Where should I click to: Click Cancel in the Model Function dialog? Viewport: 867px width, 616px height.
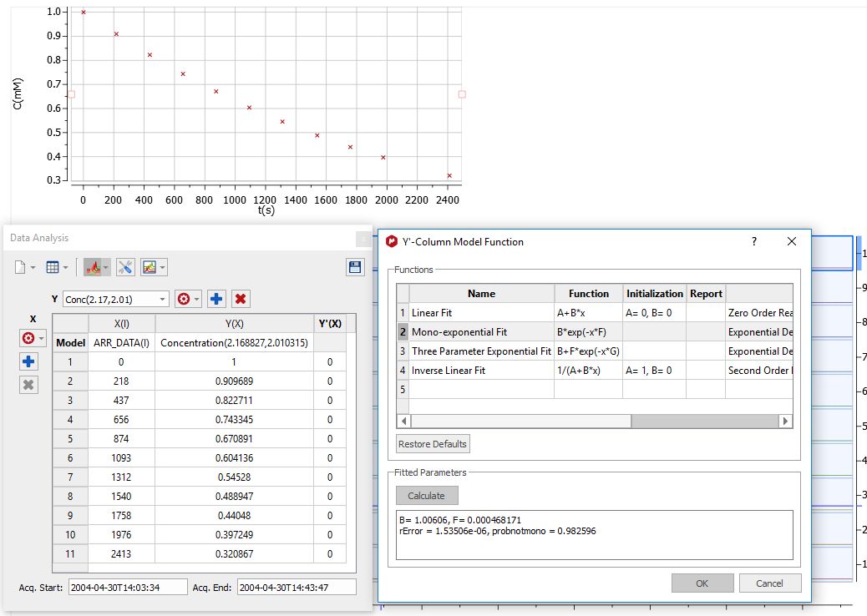[x=769, y=583]
